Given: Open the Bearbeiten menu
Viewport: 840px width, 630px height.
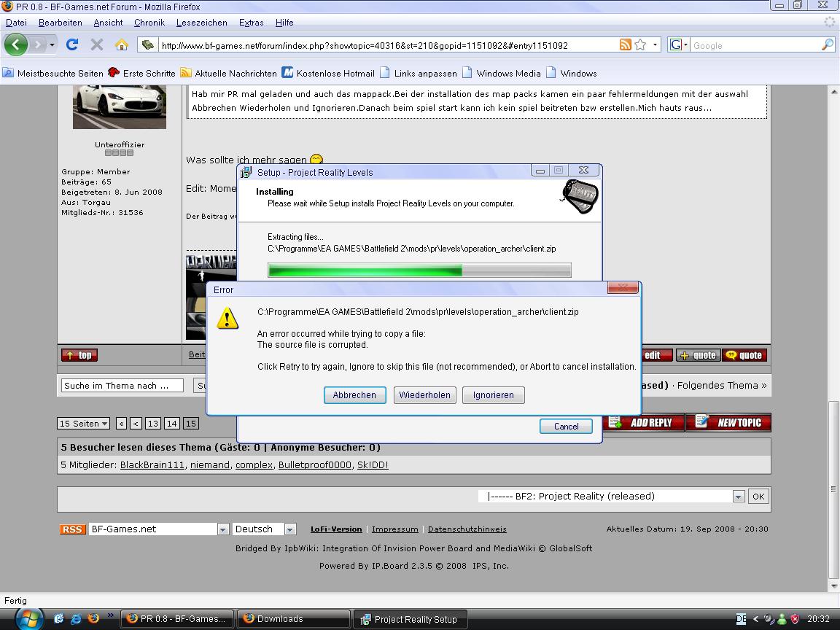Looking at the screenshot, I should click(x=60, y=23).
